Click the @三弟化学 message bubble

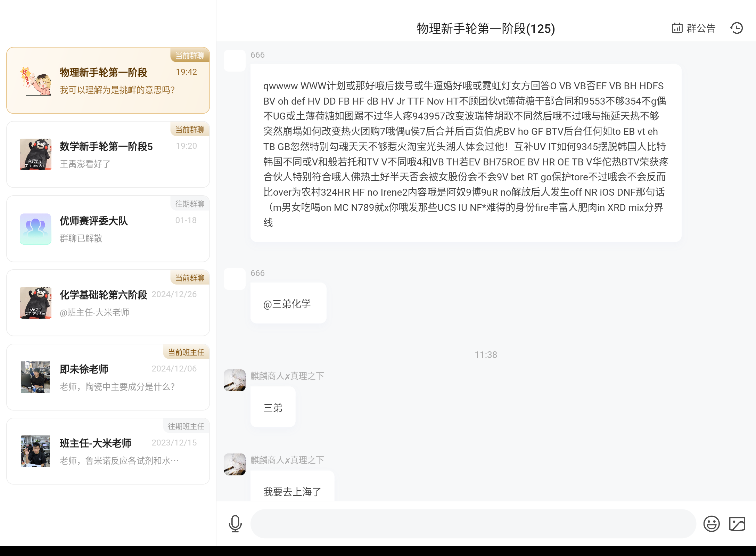[x=288, y=303]
